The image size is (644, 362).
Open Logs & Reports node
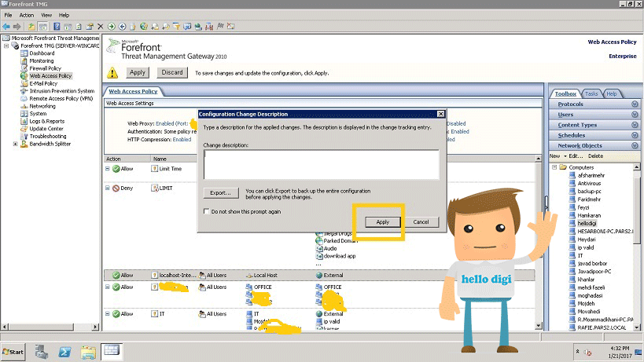click(x=47, y=122)
